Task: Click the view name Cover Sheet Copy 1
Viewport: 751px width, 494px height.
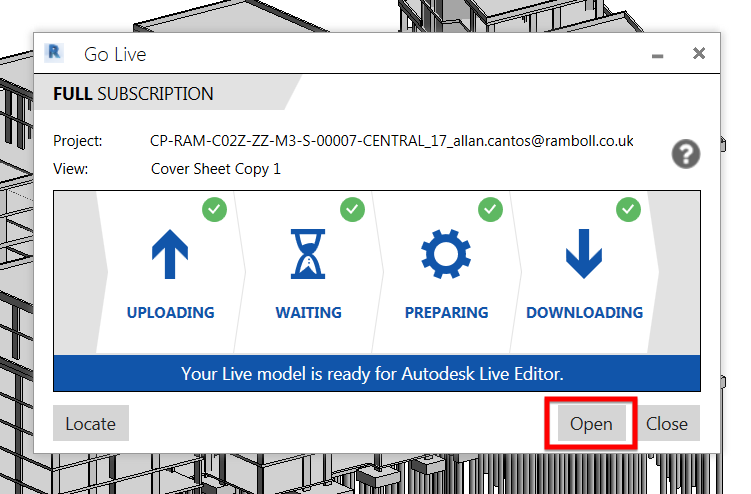Action: click(216, 169)
